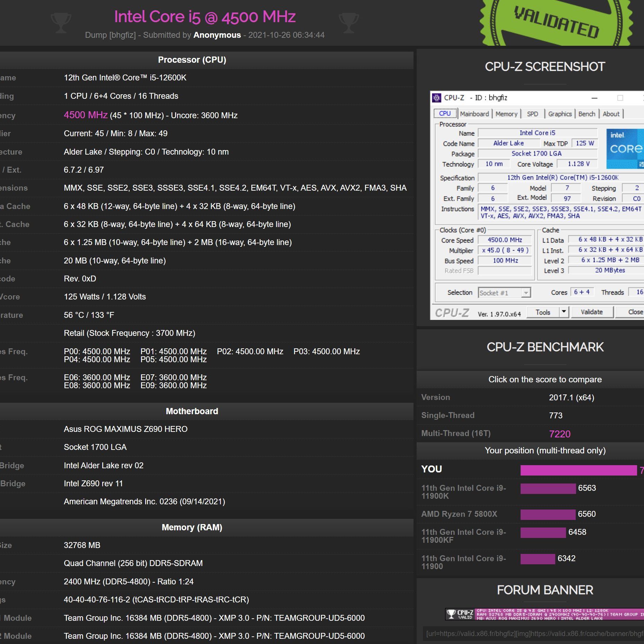Click the CPU-Z app icon in title bar
This screenshot has width=644, height=644.
(437, 98)
